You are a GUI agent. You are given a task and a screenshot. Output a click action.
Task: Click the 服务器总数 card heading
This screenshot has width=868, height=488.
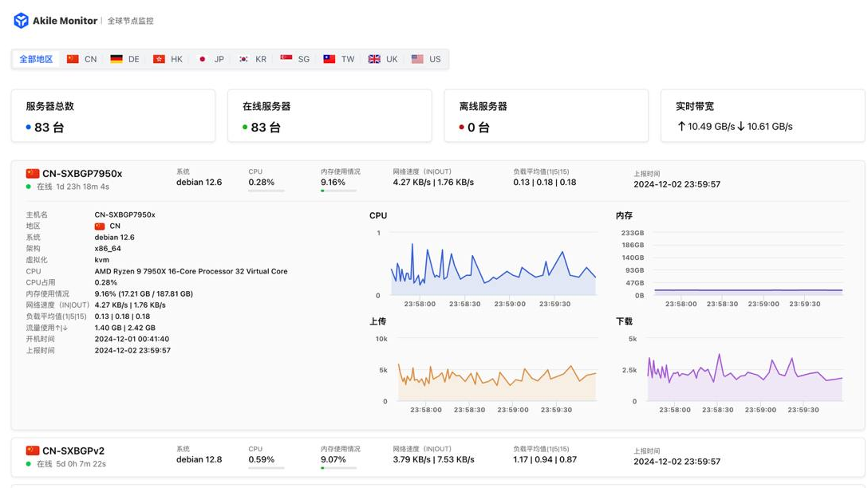pyautogui.click(x=49, y=106)
